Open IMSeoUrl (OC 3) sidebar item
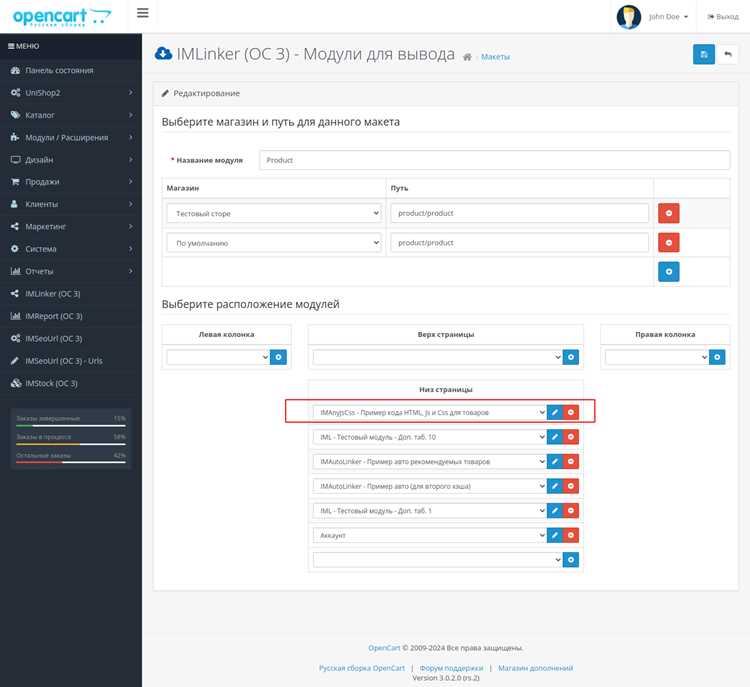Screen dimensions: 750x687 [71, 338]
